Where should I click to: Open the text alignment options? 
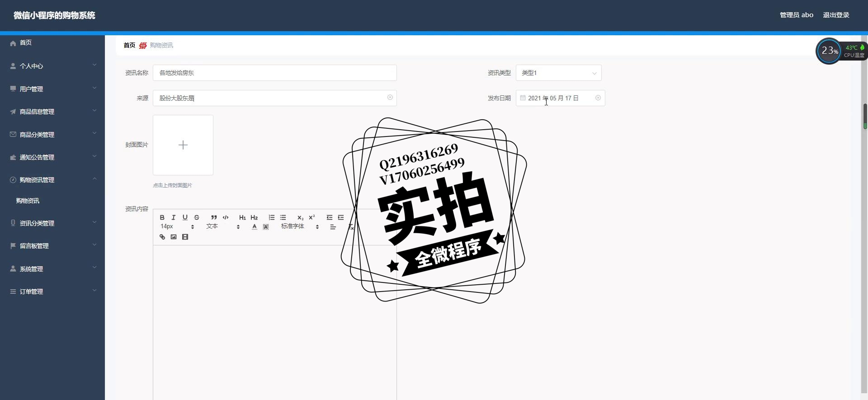coord(333,227)
